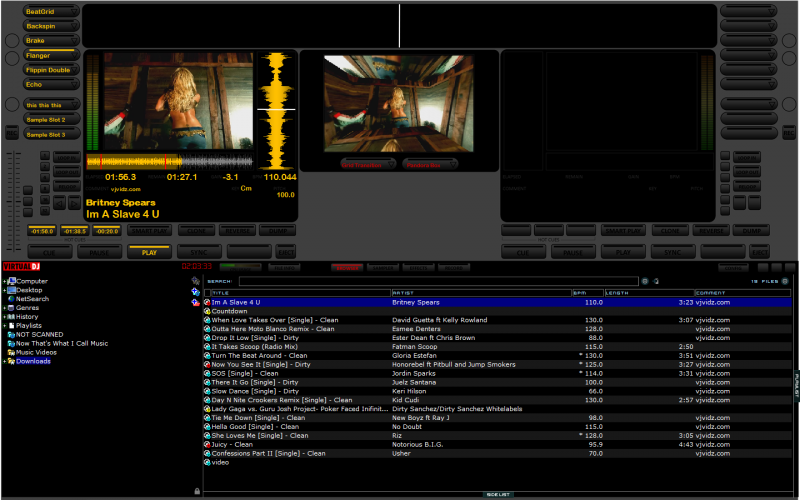Click DUMP on left deck

[x=278, y=231]
